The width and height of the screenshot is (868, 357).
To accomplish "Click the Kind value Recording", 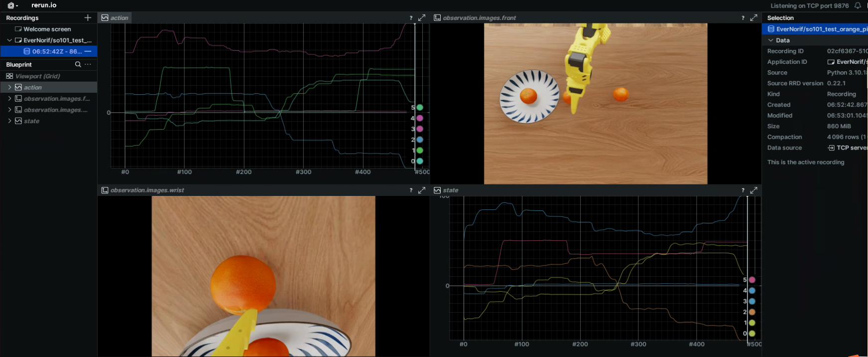I will (842, 94).
